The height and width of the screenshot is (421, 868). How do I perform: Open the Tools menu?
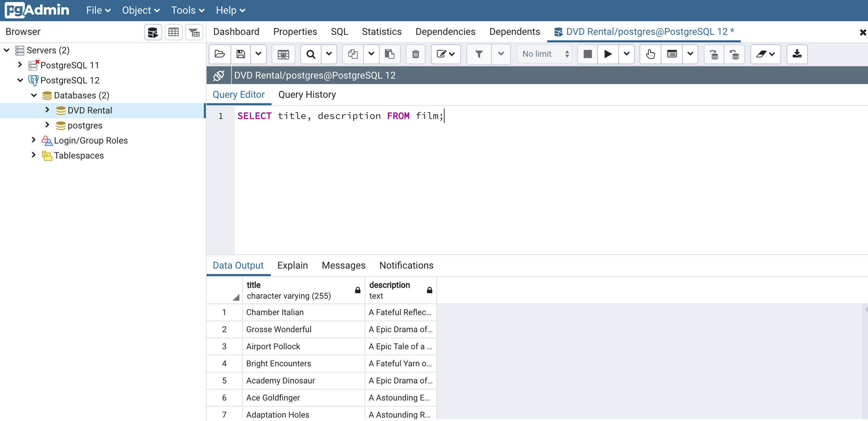pos(188,10)
